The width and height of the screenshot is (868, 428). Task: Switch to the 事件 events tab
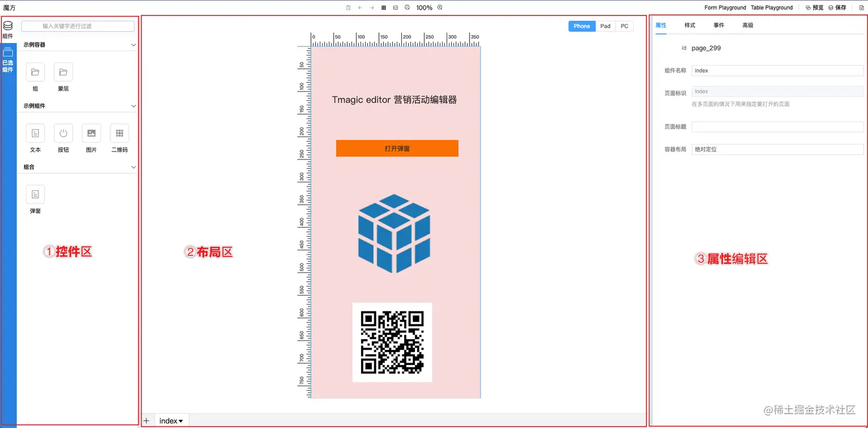[719, 25]
